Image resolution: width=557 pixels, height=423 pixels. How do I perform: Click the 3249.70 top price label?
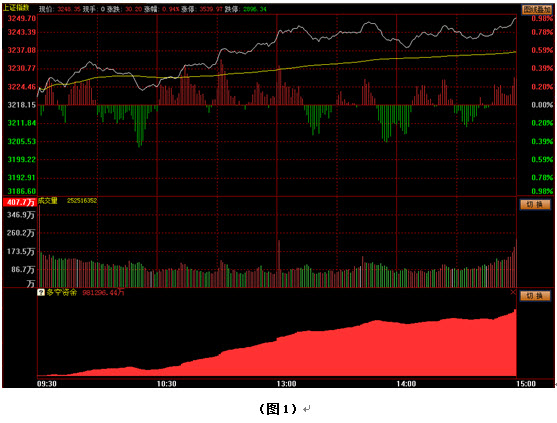[22, 18]
